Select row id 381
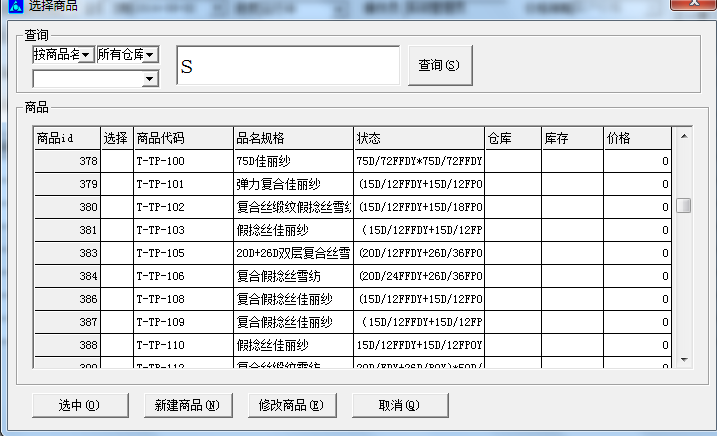Screen dimensions: 717x436 click(67, 230)
